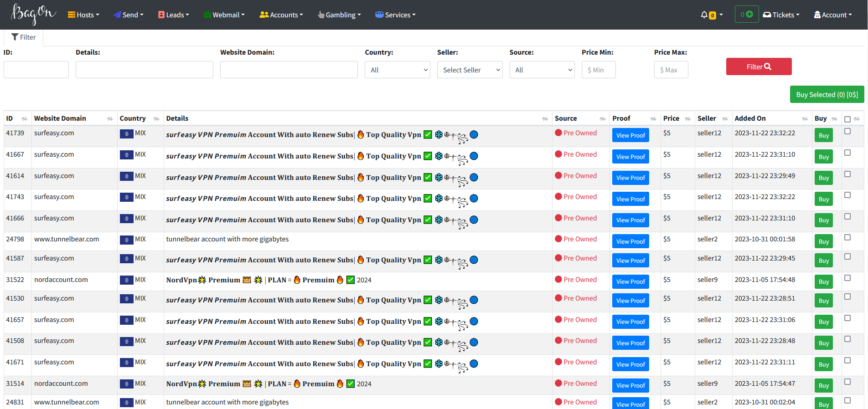The width and height of the screenshot is (868, 409).
Task: Sort by Country column arrows
Action: coord(156,119)
